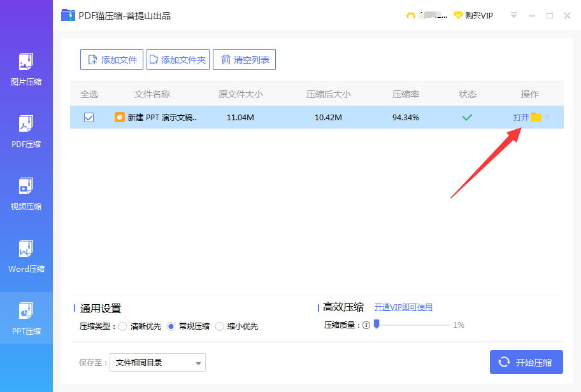Remove the file row with x icon
581x392 pixels.
click(547, 117)
